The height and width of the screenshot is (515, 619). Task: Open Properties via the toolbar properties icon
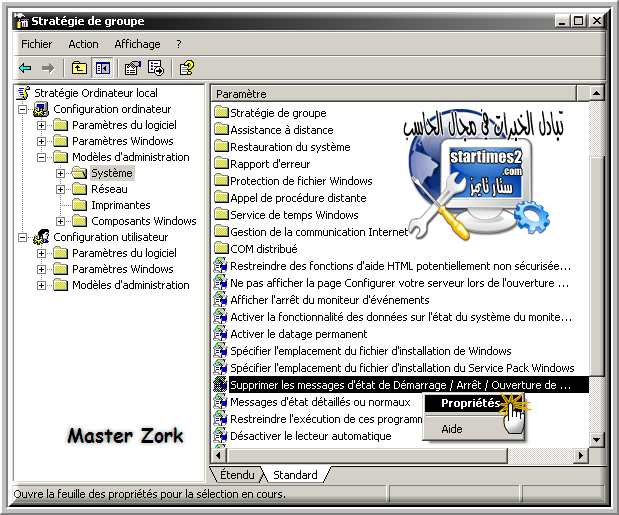click(x=133, y=68)
